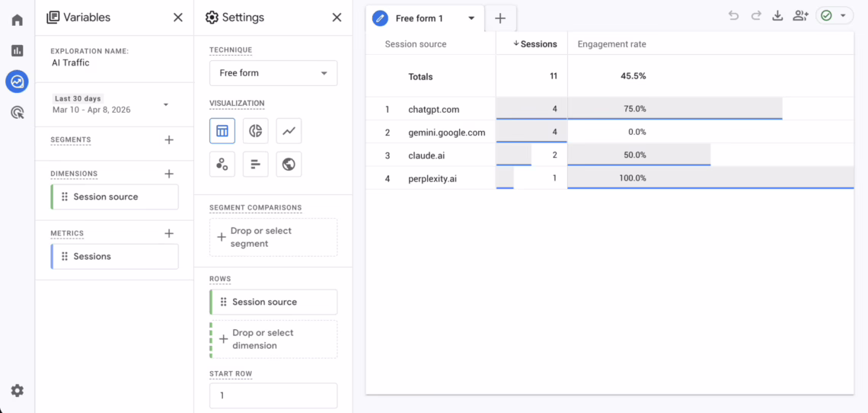
Task: Open the Admin gear icon
Action: [x=18, y=391]
